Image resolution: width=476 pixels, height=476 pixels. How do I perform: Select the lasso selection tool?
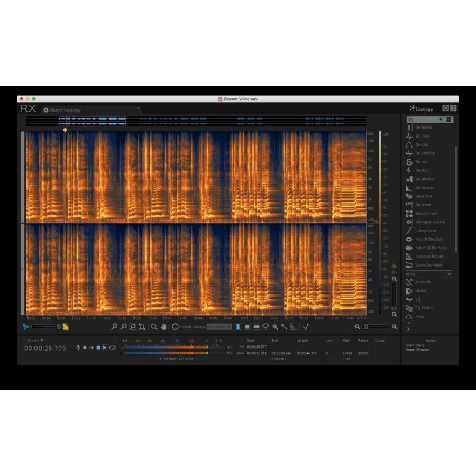click(266, 327)
